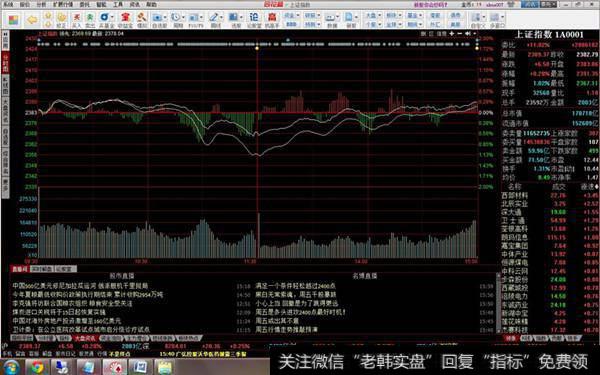Viewport: 600px width, 375px height.
Task: Open the 买入 (buy) toolbar icon
Action: pyautogui.click(x=77, y=20)
